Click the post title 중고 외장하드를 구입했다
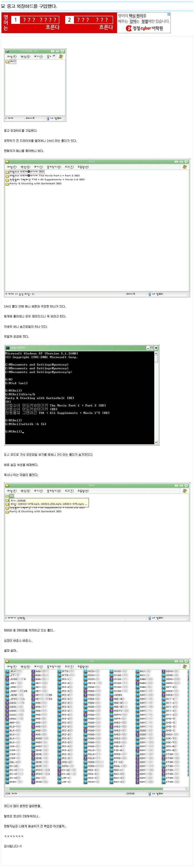This screenshot has width=195, height=868. point(32,6)
